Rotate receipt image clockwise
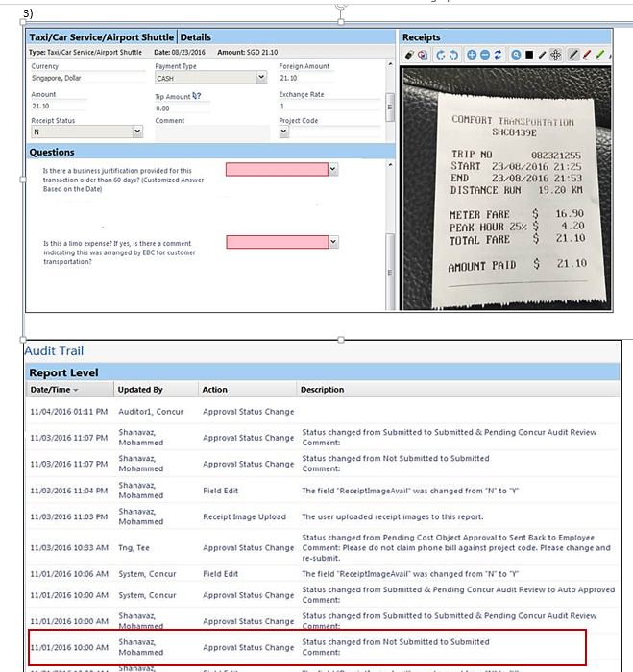Viewport: 633px width, 672px height. click(453, 56)
